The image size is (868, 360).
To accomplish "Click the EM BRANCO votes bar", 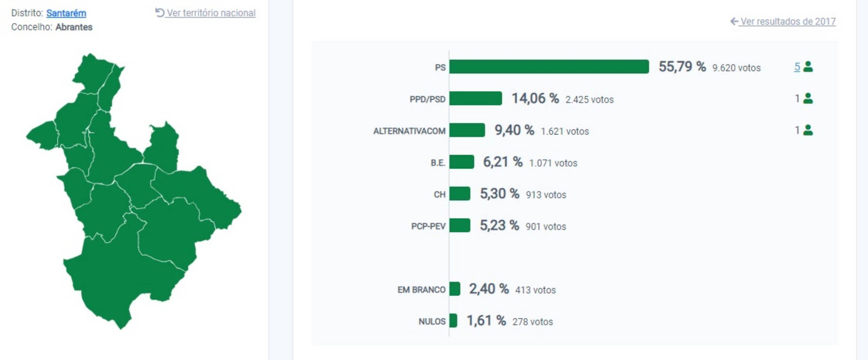I will click(455, 289).
